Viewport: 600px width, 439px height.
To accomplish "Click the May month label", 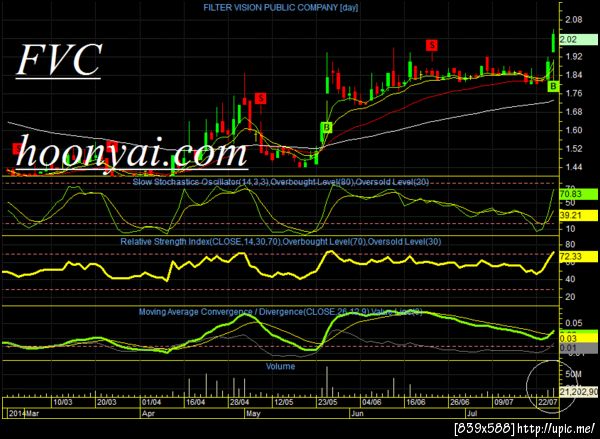I will pos(253,414).
